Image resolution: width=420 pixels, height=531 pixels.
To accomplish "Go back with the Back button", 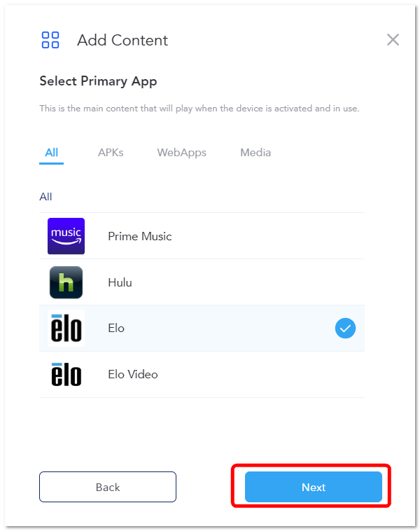I will coord(108,487).
